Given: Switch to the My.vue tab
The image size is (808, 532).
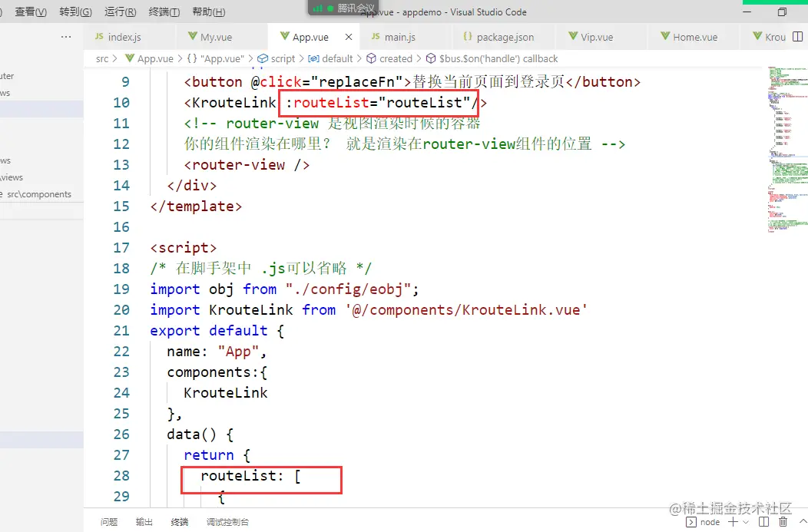Looking at the screenshot, I should click(x=216, y=37).
